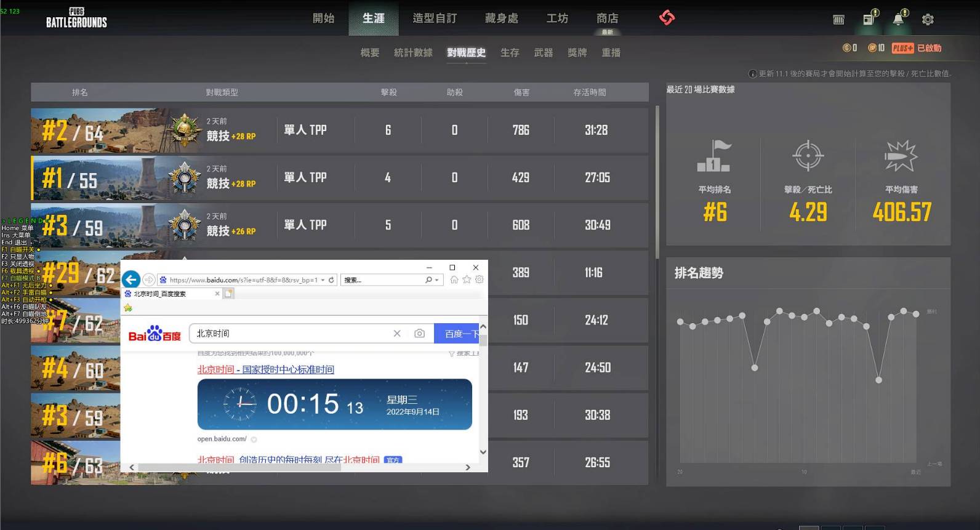Click the Baidu logo in browser

[155, 334]
